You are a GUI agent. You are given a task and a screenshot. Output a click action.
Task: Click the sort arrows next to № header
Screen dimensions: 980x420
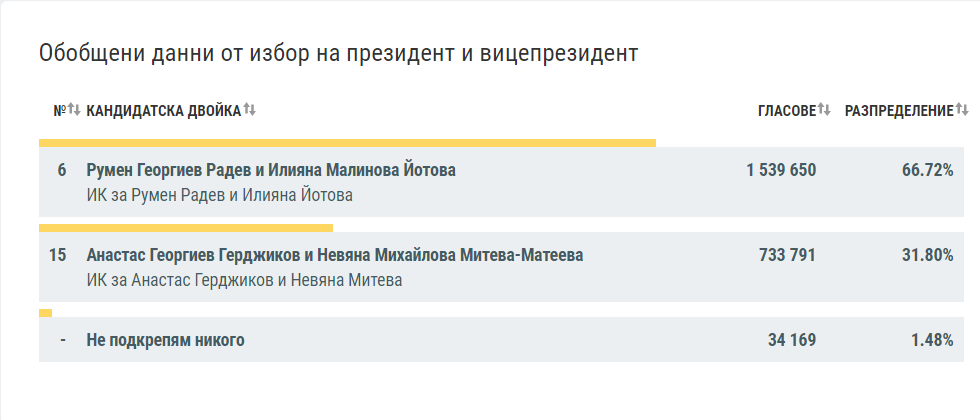(74, 110)
